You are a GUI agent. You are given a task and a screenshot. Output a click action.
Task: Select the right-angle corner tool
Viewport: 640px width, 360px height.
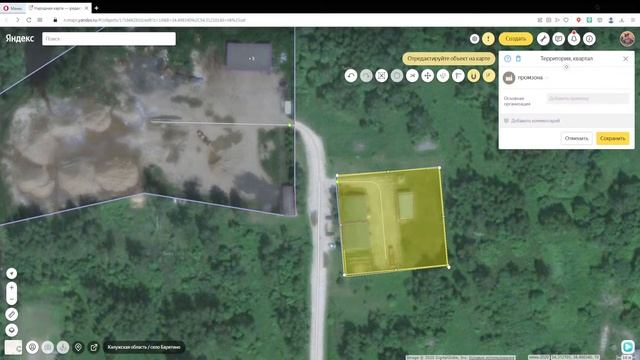[458, 76]
